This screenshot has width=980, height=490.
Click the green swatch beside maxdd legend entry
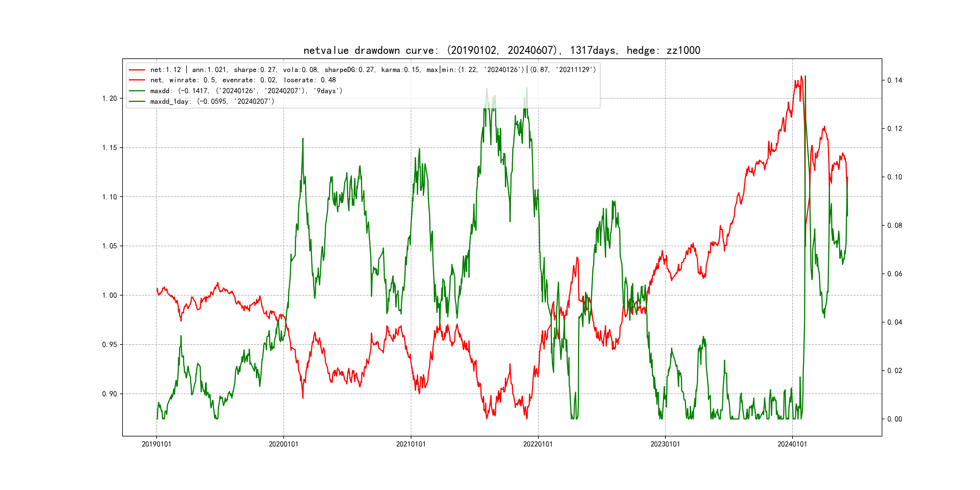coord(137,90)
